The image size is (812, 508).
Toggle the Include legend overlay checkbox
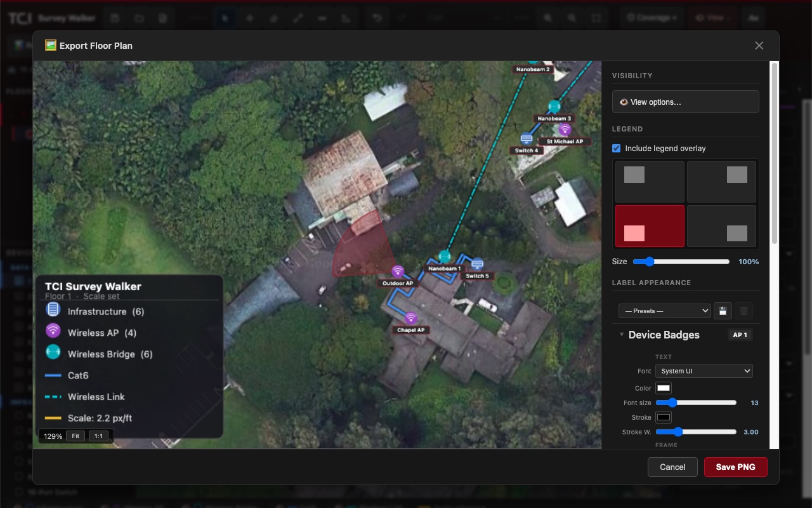[x=616, y=148]
